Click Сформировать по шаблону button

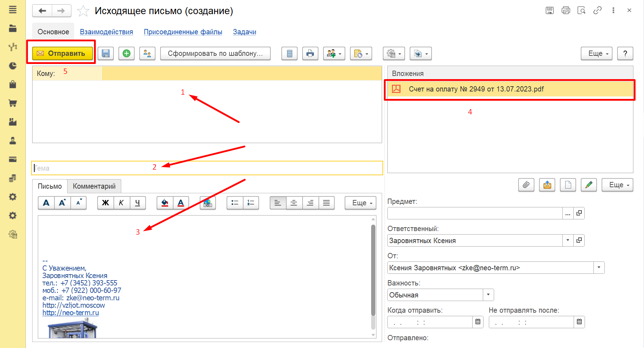click(x=215, y=53)
